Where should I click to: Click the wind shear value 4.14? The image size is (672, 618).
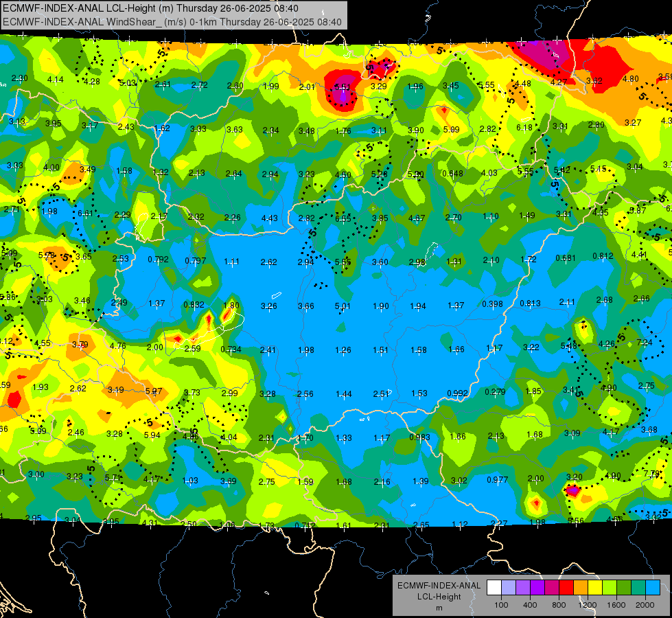[56, 80]
